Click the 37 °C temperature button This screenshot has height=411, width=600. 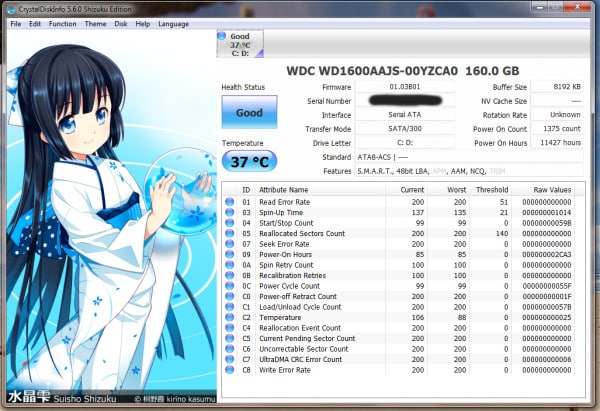(249, 161)
